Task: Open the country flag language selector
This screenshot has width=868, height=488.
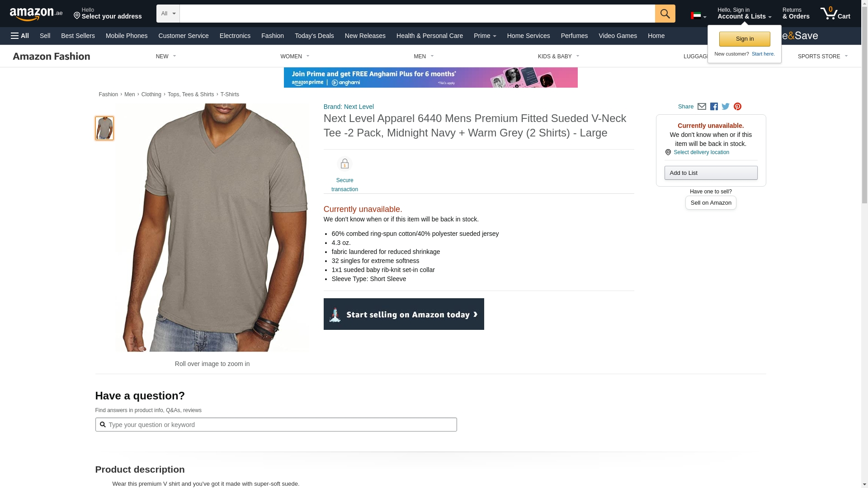Action: click(x=698, y=16)
